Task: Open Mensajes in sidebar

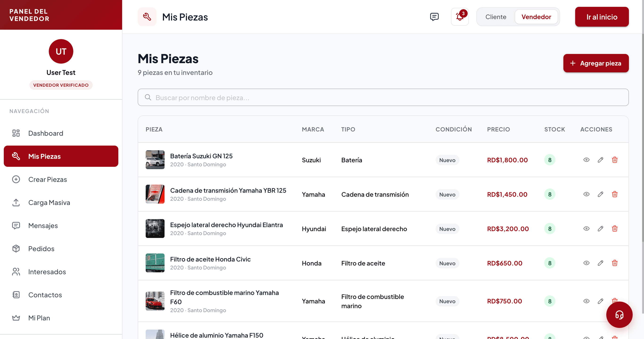Action: 61,226
